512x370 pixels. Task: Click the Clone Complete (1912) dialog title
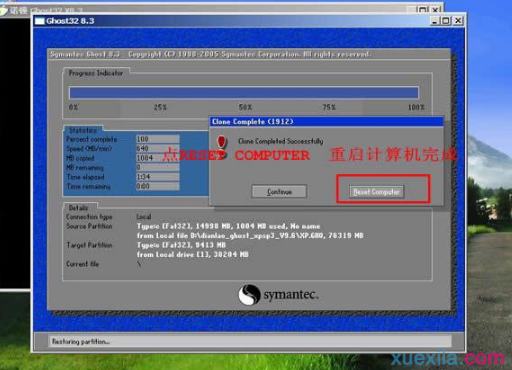point(253,122)
